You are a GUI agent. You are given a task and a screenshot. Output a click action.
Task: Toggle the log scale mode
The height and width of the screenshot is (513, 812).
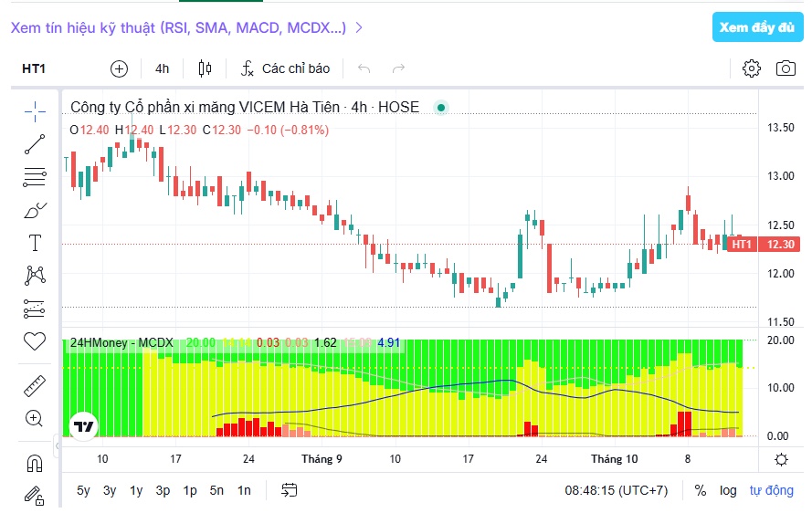click(x=728, y=490)
